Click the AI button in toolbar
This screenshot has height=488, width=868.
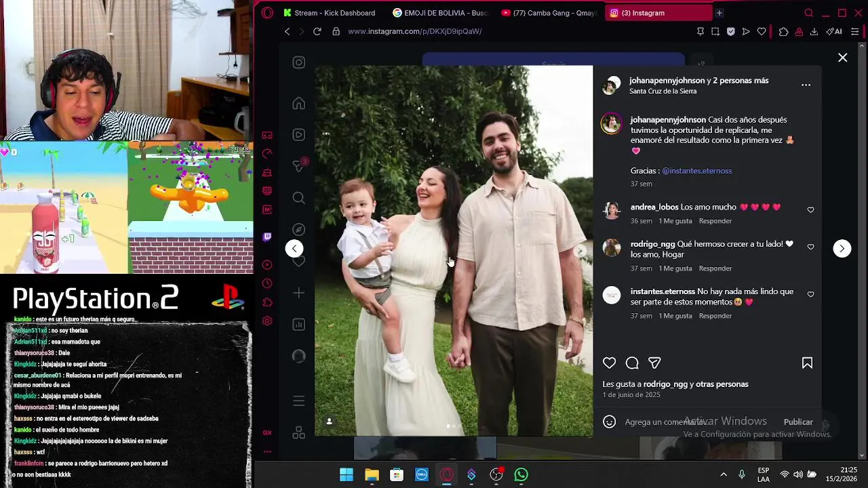click(x=835, y=31)
